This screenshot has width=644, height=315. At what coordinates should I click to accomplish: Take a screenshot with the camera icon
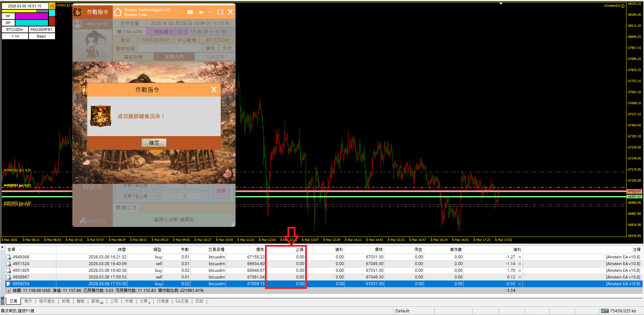click(x=190, y=12)
